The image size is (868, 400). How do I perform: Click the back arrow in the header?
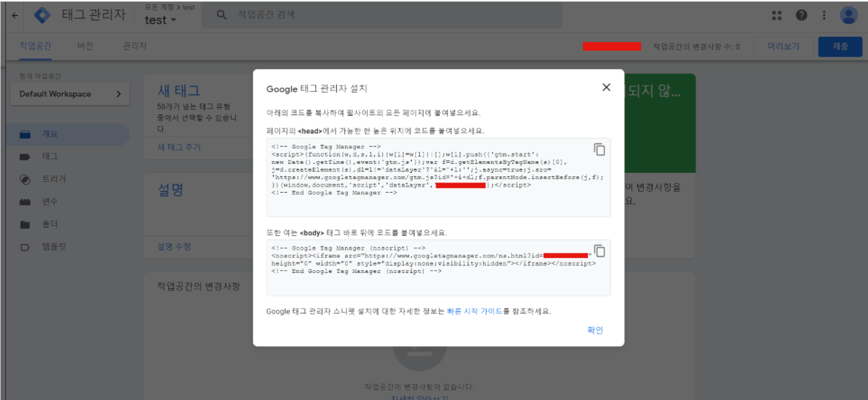(x=15, y=15)
